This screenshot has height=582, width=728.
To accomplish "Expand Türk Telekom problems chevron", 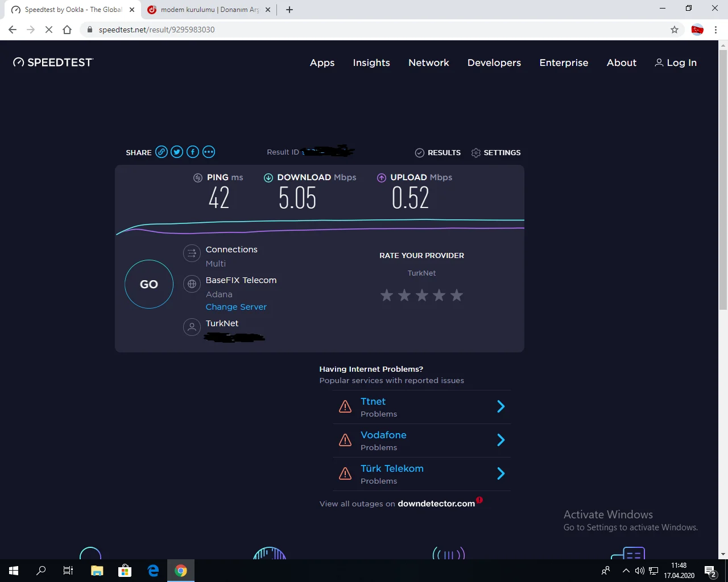I will tap(501, 473).
